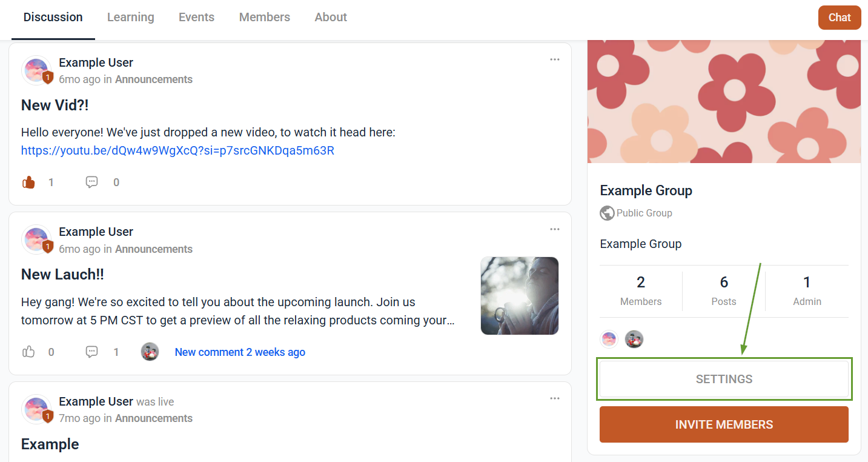Like the New Lauch!! post
Screen dimensions: 868x462
tap(28, 352)
